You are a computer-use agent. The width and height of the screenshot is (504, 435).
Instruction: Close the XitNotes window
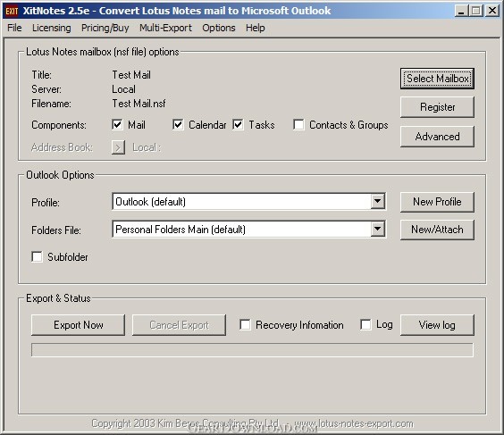click(x=492, y=11)
